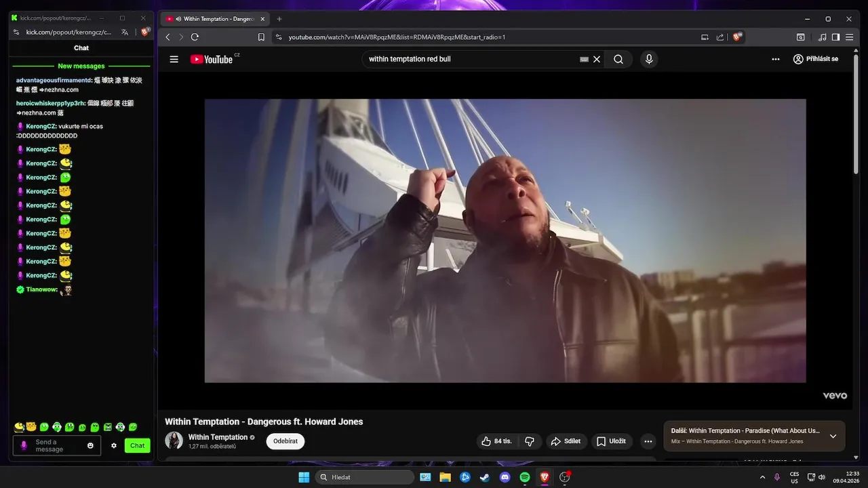Screen dimensions: 868x488
Task: Click the Sdílet share button
Action: coord(566,441)
